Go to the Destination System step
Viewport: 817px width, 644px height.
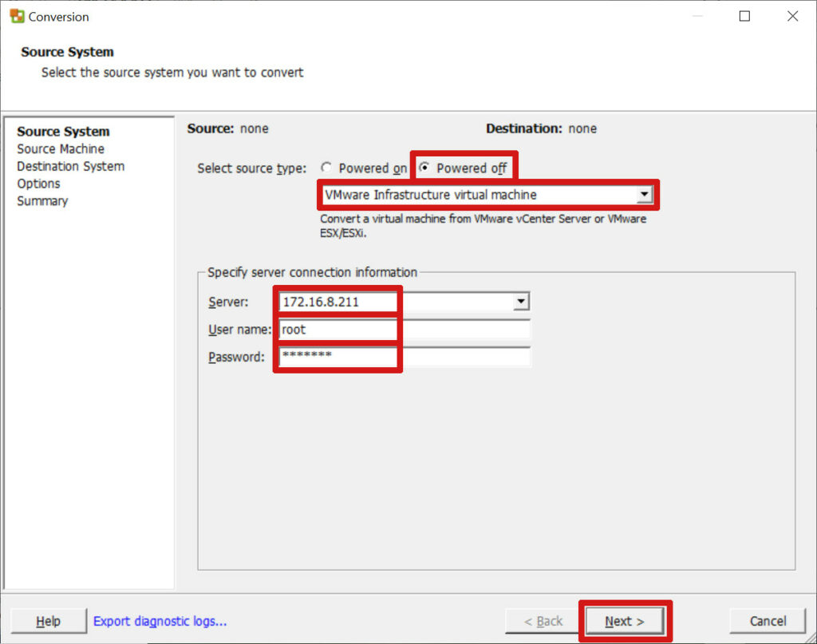[x=70, y=166]
